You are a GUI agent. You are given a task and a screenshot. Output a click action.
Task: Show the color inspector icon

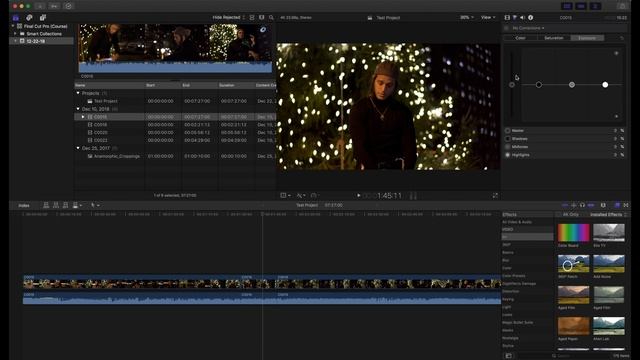(x=515, y=18)
